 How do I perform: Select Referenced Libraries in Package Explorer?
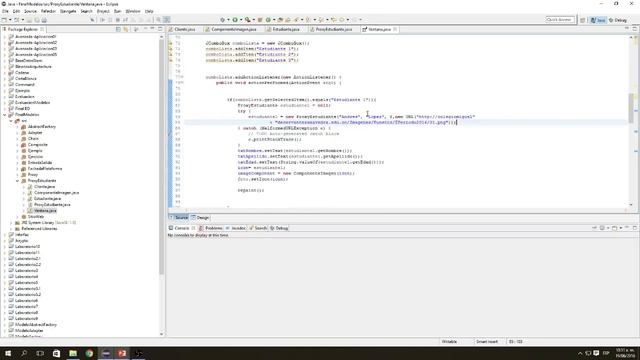click(x=36, y=229)
